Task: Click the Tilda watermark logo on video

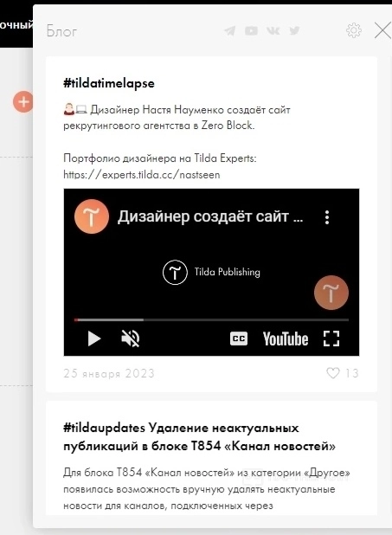Action: pyautogui.click(x=331, y=293)
